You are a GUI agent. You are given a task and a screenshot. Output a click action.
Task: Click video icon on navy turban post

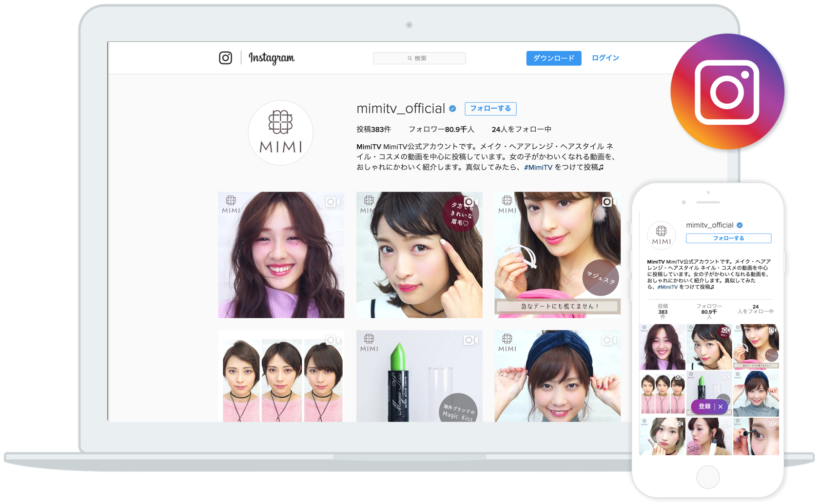(608, 340)
